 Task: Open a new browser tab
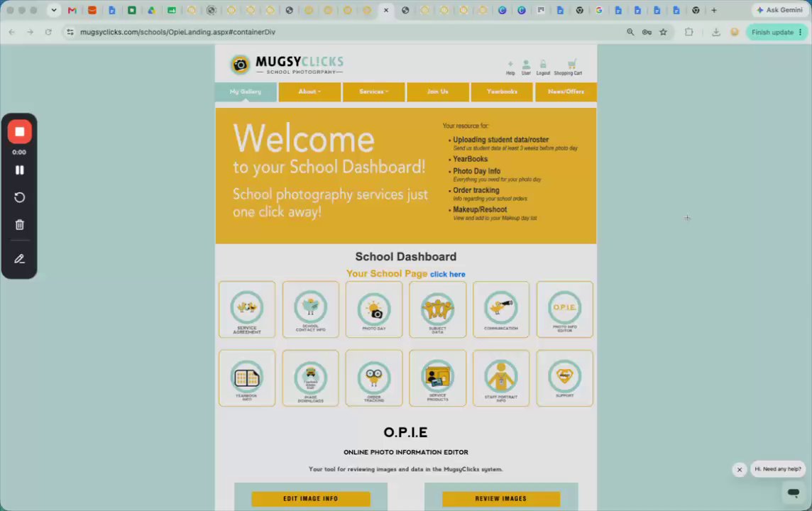pyautogui.click(x=714, y=10)
